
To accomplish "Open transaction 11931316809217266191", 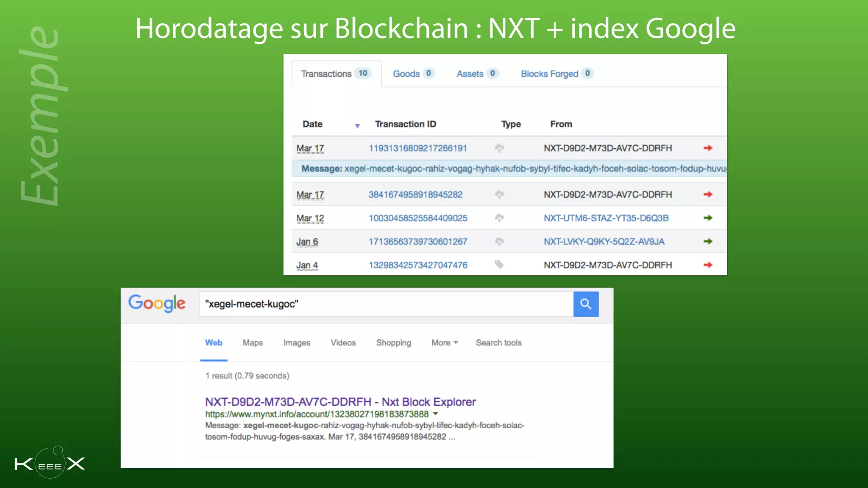I will [417, 148].
